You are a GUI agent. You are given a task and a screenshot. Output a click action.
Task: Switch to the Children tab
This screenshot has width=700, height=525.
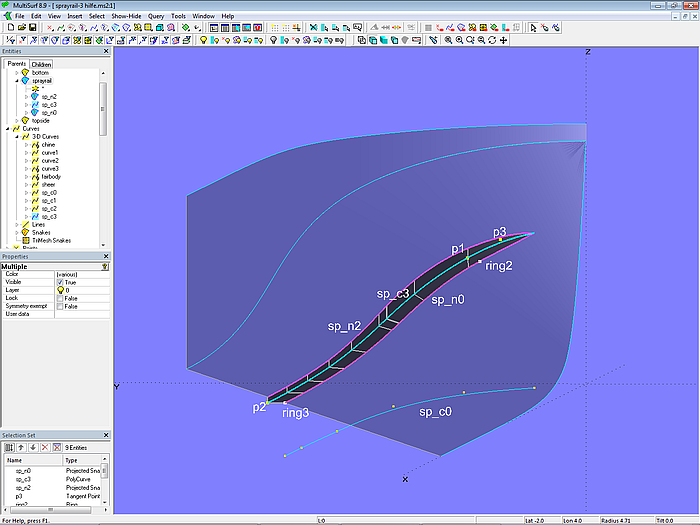click(41, 64)
